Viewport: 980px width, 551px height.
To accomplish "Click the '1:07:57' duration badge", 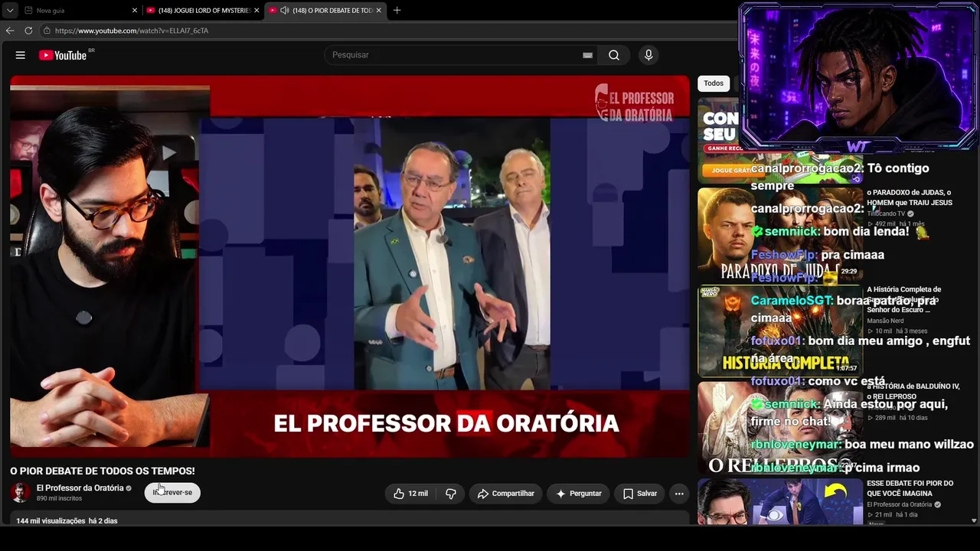I will click(x=847, y=369).
